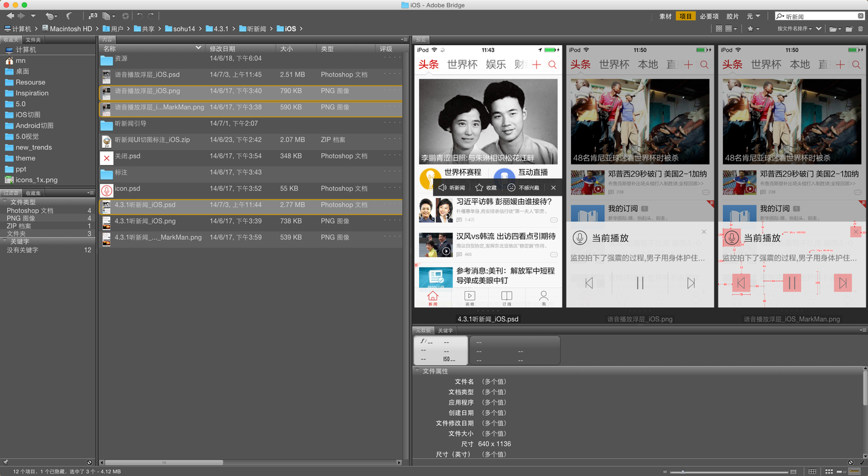Create a new folder with toolbar icon
868x476 pixels.
coord(849,28)
